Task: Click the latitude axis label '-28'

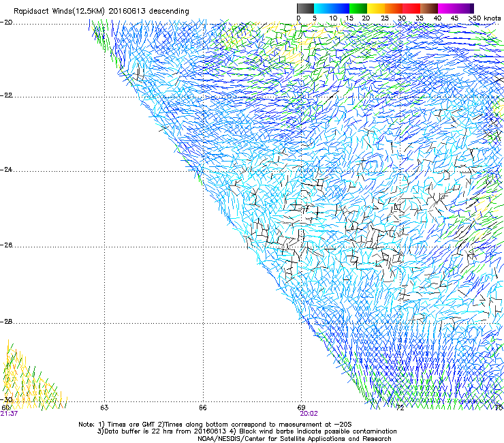Action: [x=6, y=322]
